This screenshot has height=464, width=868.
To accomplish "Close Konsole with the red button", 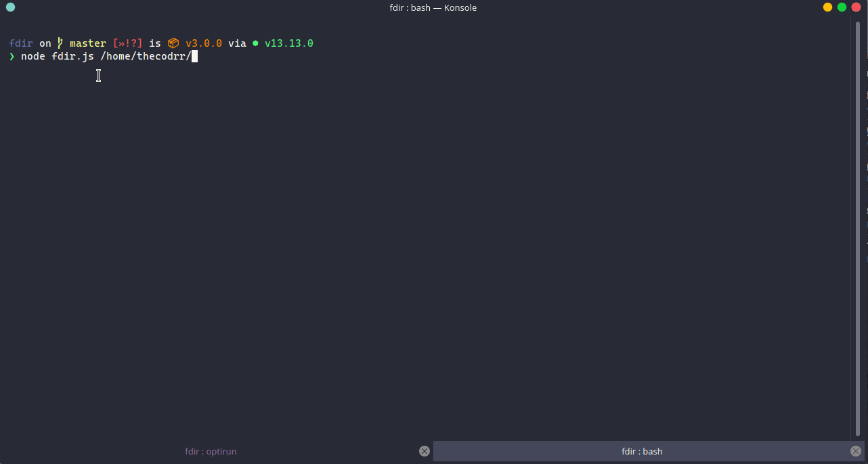I will 856,7.
